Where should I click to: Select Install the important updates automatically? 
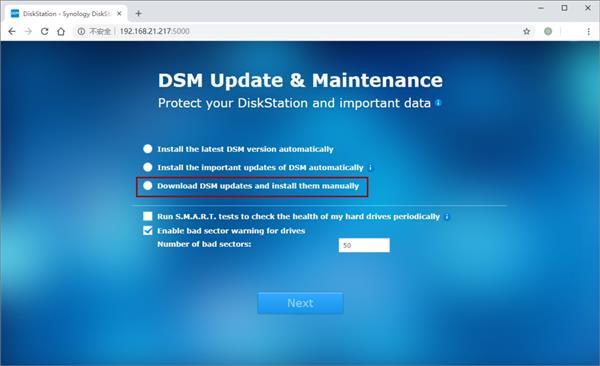148,167
